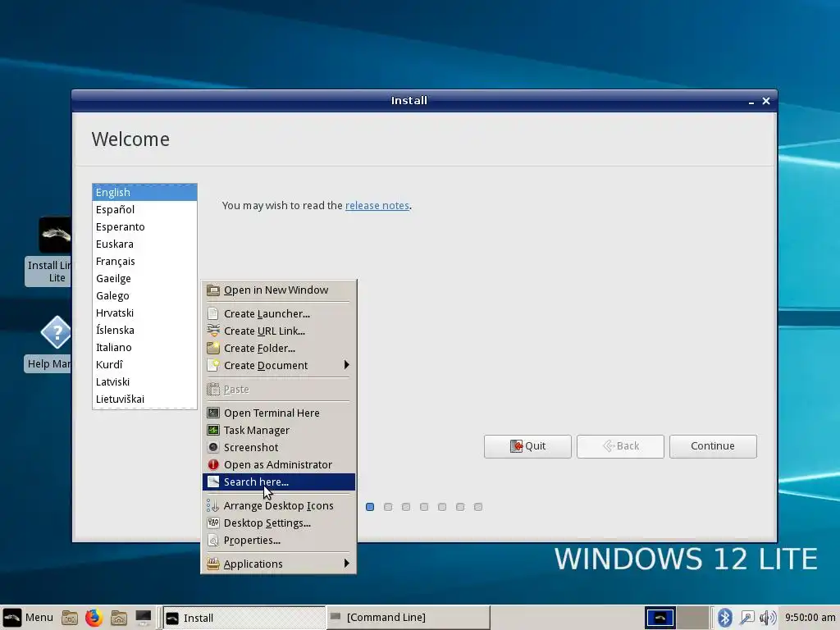
Task: Click the Applications menu icon
Action: pyautogui.click(x=213, y=564)
